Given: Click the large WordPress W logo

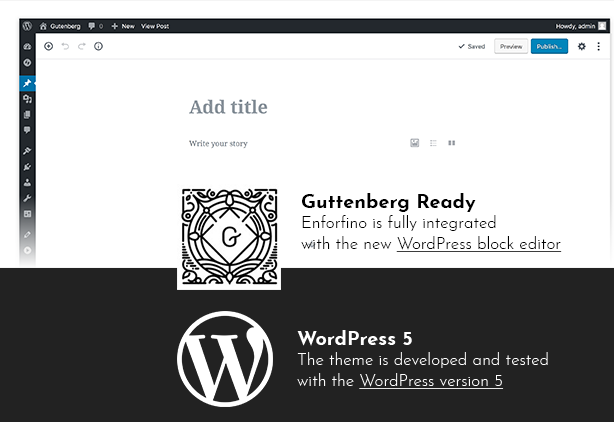Looking at the screenshot, I should [225, 359].
